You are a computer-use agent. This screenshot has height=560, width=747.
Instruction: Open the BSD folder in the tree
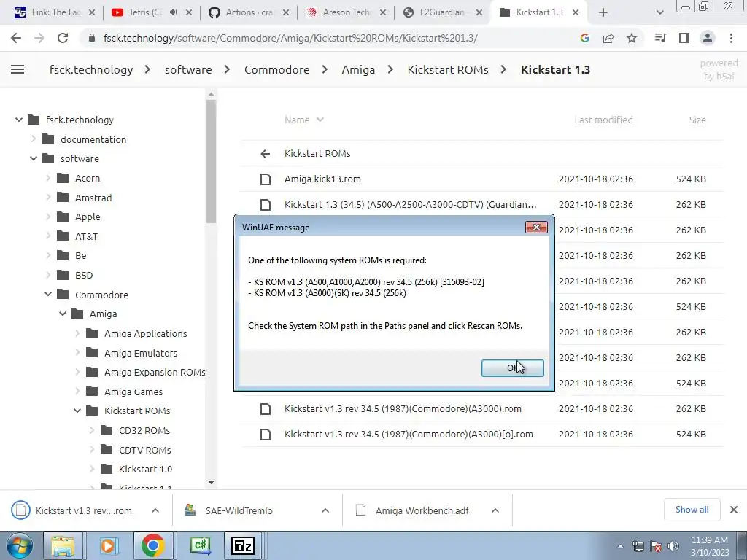click(x=84, y=275)
